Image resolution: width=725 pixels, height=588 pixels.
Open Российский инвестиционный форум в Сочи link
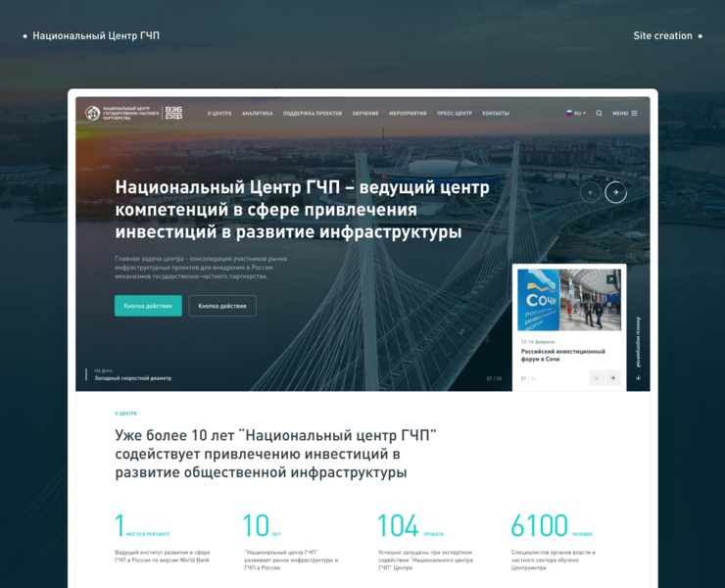(x=562, y=356)
